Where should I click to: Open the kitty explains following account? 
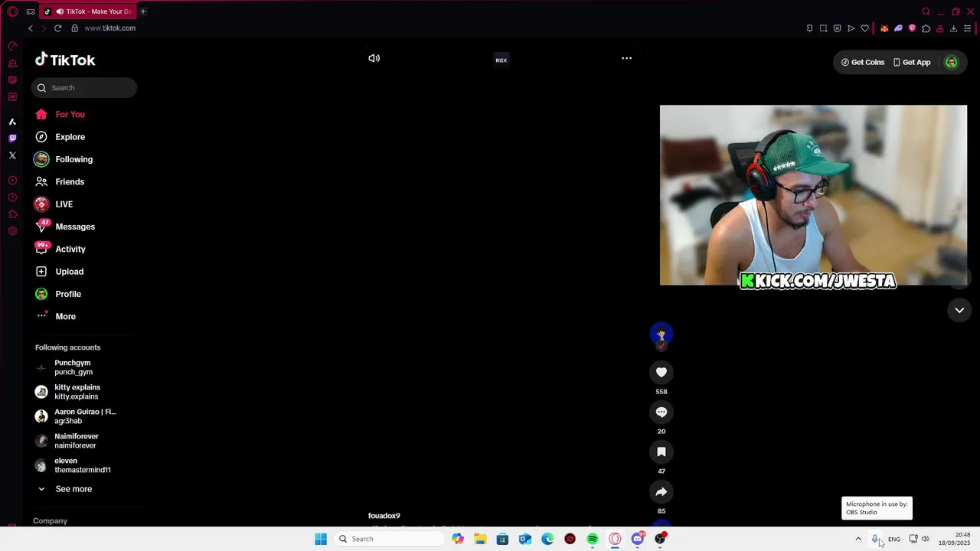(x=77, y=392)
